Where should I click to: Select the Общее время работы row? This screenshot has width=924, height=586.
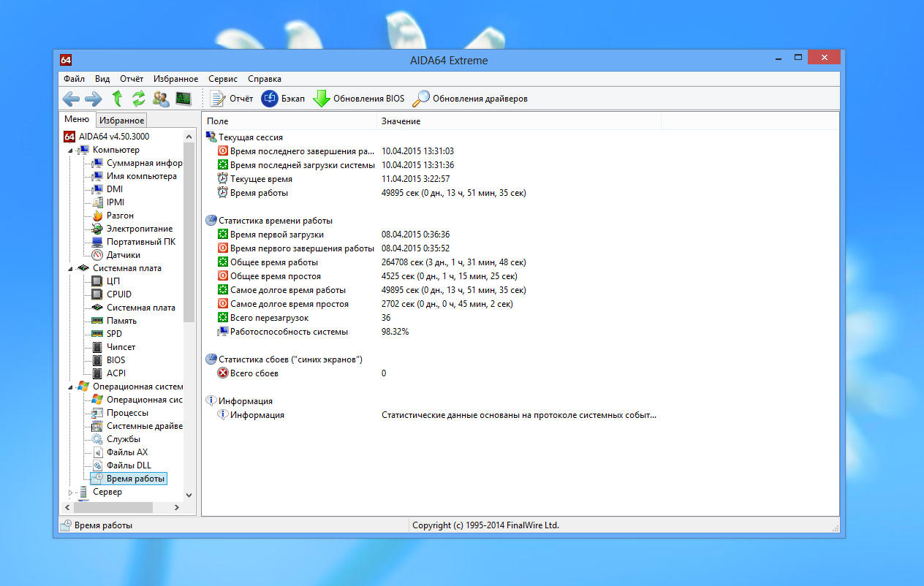pyautogui.click(x=520, y=262)
